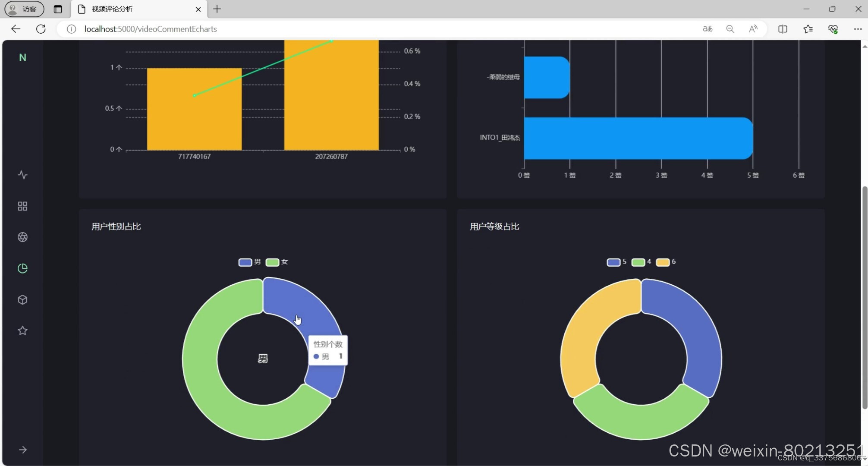The width and height of the screenshot is (868, 466).
Task: Click the aperture shutter sidebar icon
Action: 22,237
